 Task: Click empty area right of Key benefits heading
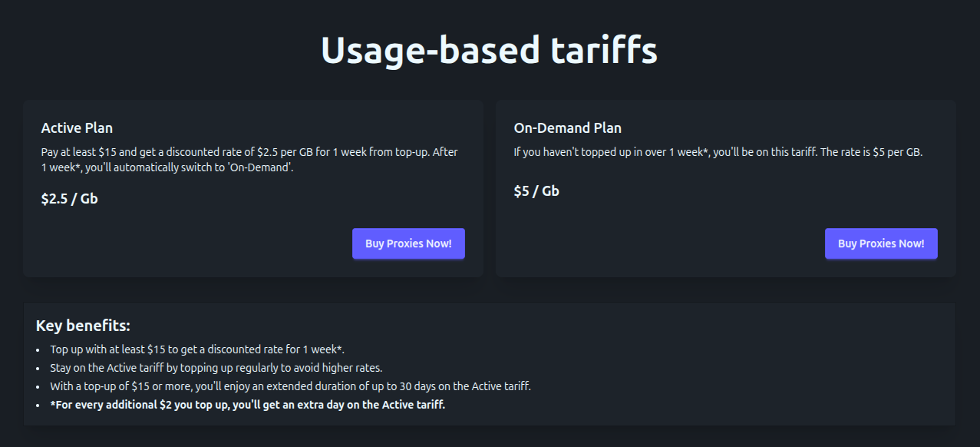(537, 326)
